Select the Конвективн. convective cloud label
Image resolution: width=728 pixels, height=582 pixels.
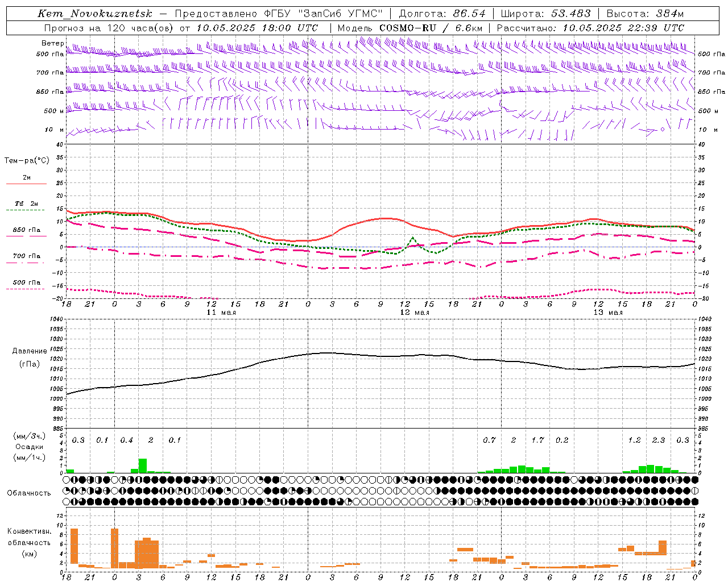[29, 531]
